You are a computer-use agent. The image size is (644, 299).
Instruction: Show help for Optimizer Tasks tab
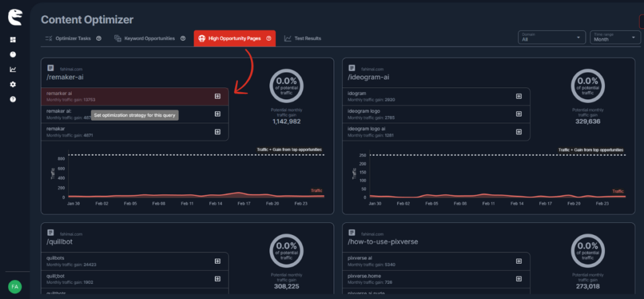point(99,38)
